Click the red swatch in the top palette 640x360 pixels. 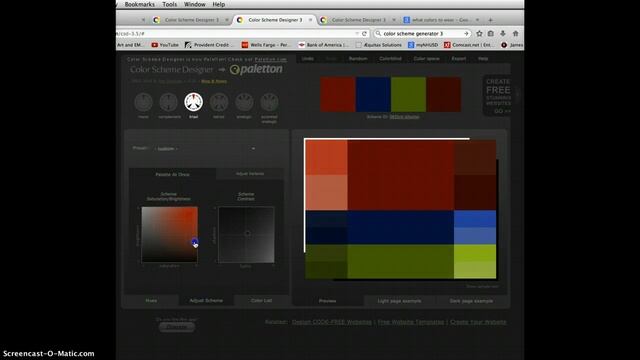(338, 94)
